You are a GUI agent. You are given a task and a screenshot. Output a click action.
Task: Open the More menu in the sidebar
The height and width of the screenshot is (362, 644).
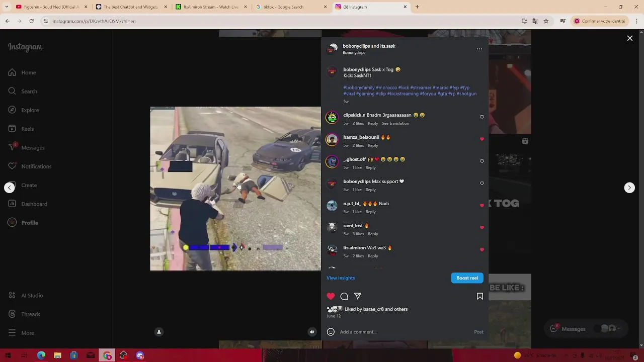click(21, 333)
